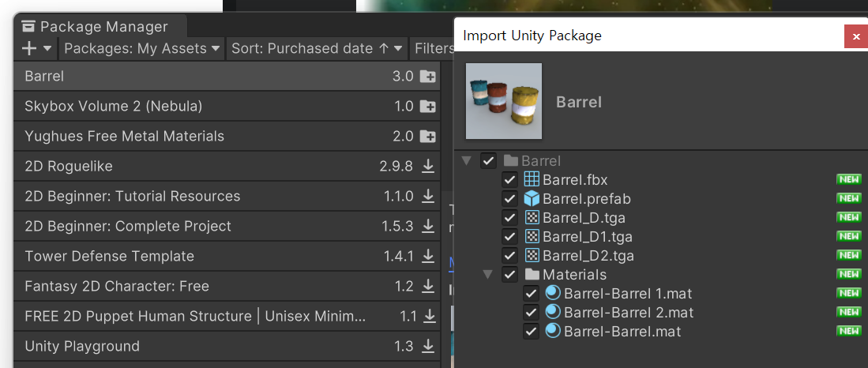The image size is (868, 368).
Task: Click the Barrel.prefab cube icon
Action: pyautogui.click(x=532, y=198)
